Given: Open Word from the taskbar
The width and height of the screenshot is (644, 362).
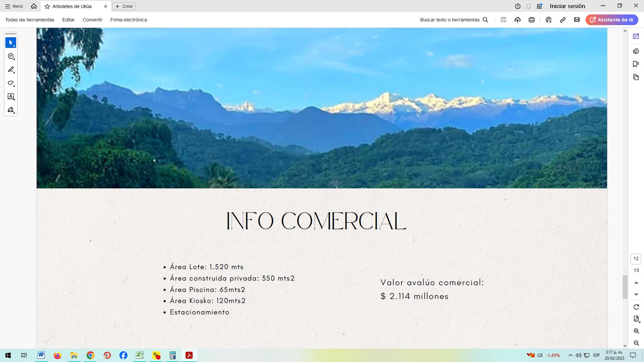Looking at the screenshot, I should (x=41, y=355).
